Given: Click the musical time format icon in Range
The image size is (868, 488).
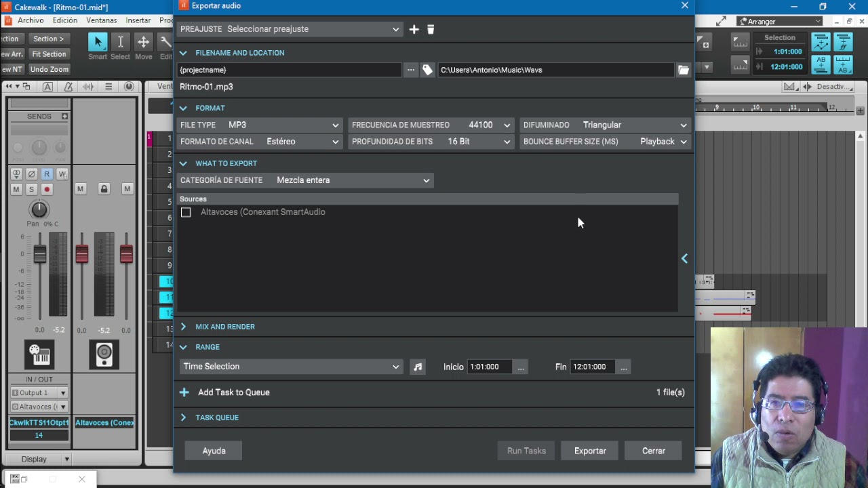Looking at the screenshot, I should click(x=418, y=367).
